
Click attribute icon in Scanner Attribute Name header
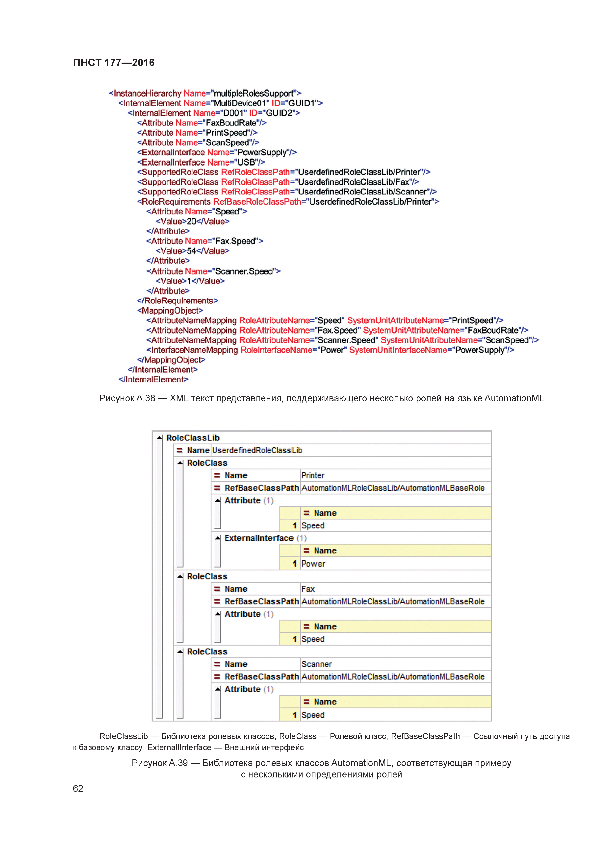tap(307, 702)
